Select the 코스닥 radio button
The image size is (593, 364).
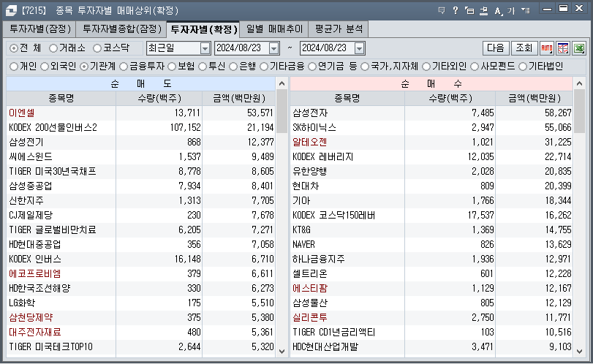tap(97, 48)
